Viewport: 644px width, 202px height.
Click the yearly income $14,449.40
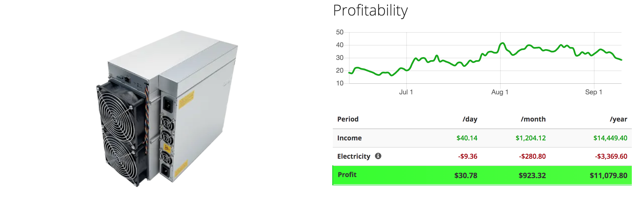coord(610,138)
